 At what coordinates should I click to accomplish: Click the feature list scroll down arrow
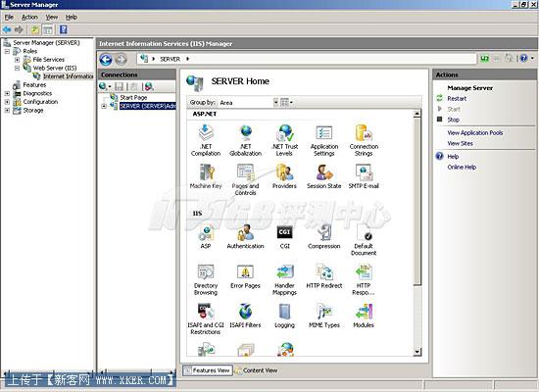click(416, 352)
